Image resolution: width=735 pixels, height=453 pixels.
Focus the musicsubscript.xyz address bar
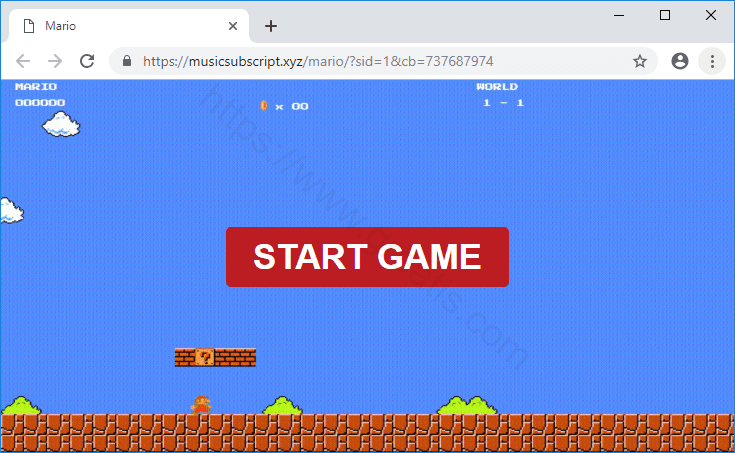[x=380, y=61]
